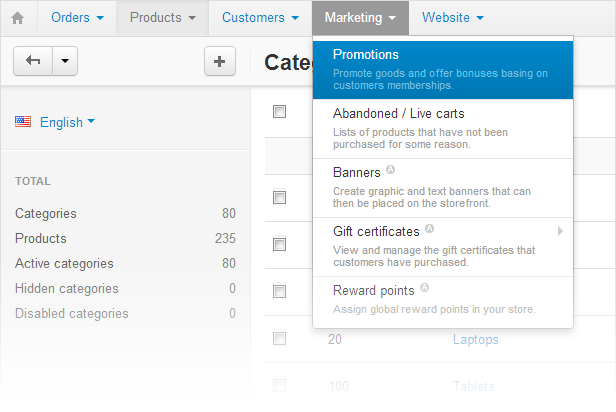Open the Tablets category link
Screen dimensions: 616x412
[x=473, y=386]
